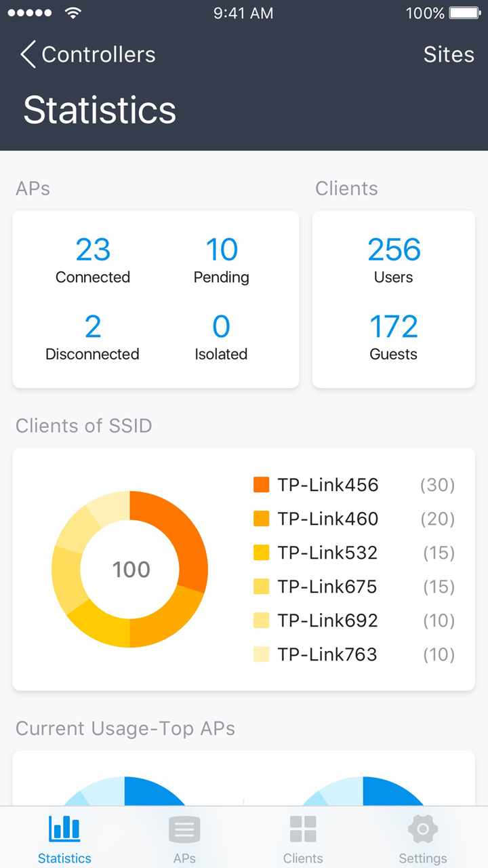The height and width of the screenshot is (868, 488).
Task: Select the TP-Link763 legend entry
Action: pos(354,654)
